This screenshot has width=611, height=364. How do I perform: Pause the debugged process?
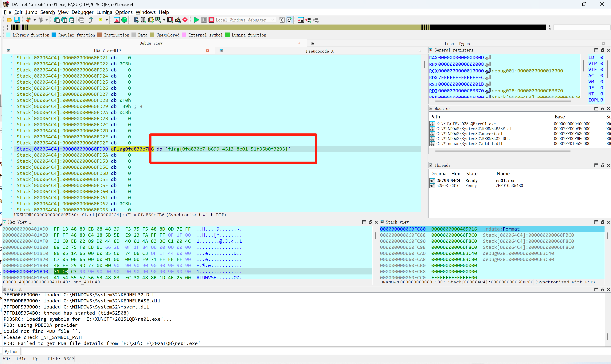[x=204, y=20]
